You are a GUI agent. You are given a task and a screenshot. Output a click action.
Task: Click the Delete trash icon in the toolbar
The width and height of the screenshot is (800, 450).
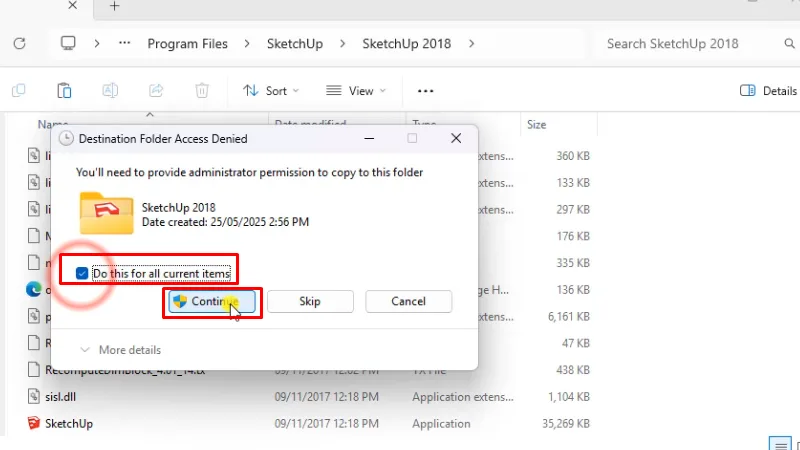pos(202,91)
